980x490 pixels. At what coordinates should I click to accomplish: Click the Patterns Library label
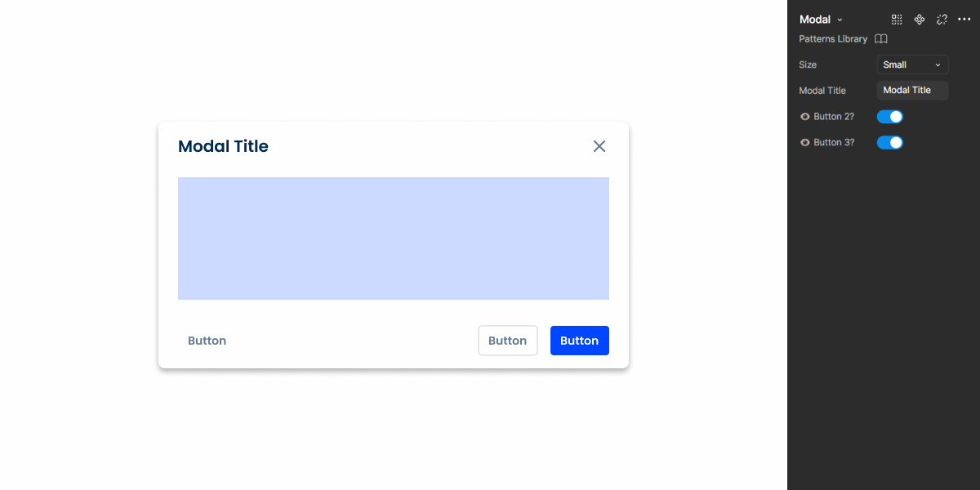pos(832,38)
